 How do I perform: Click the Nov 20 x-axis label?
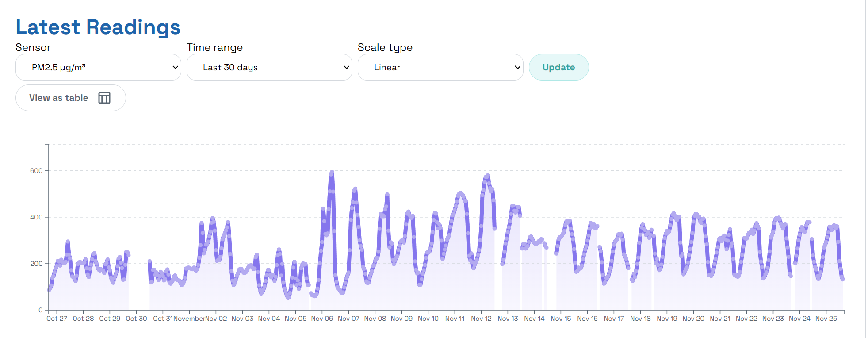click(x=693, y=319)
